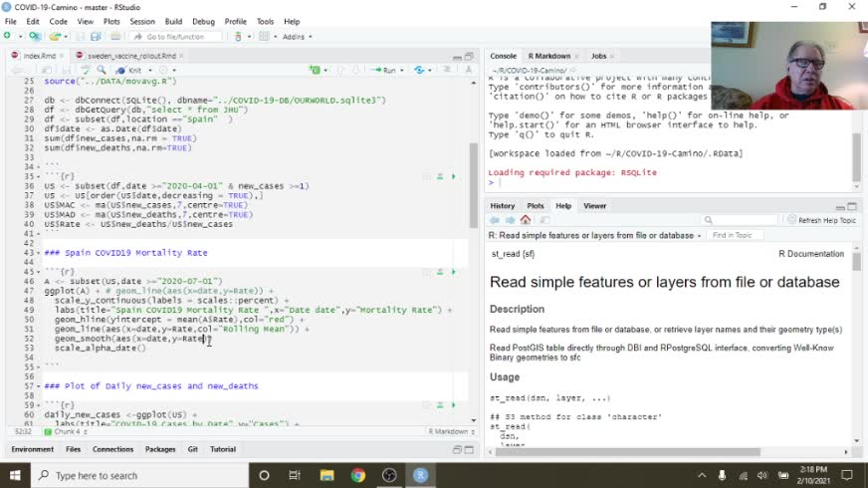Click the Find in Topic field
The width and height of the screenshot is (868, 488).
(x=735, y=235)
